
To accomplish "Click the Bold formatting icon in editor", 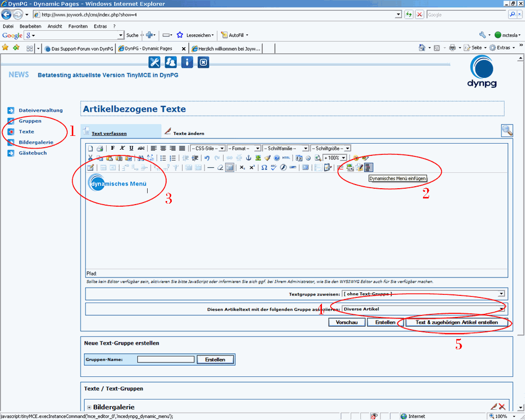I will point(113,148).
